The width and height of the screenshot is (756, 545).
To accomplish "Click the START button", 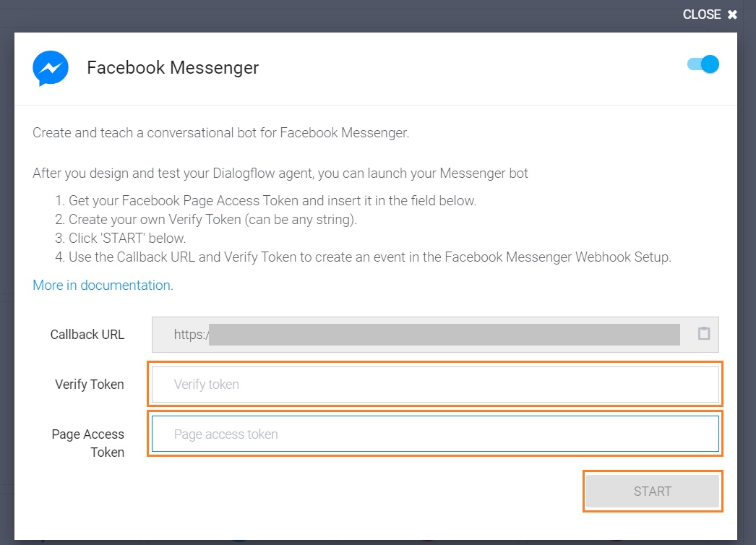I will tap(652, 491).
